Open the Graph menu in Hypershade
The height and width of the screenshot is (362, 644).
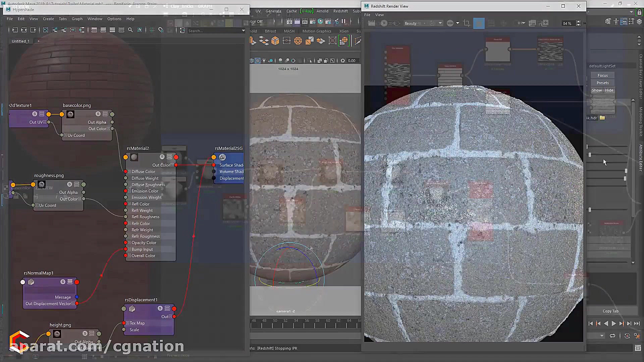[77, 19]
